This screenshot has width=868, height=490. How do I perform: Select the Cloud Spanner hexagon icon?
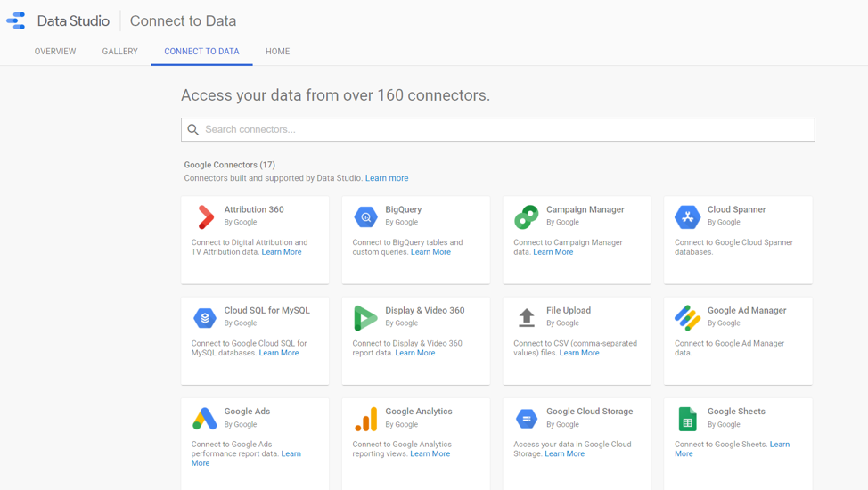point(687,217)
